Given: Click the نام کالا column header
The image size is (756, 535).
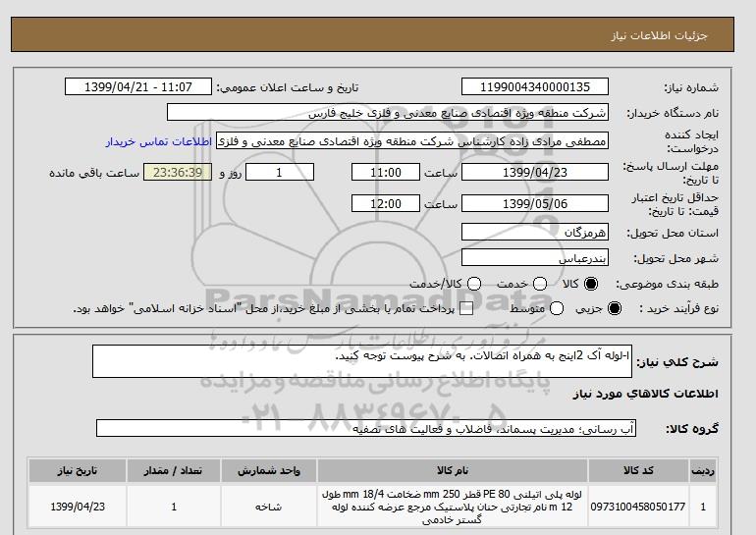Looking at the screenshot, I should click(453, 471).
